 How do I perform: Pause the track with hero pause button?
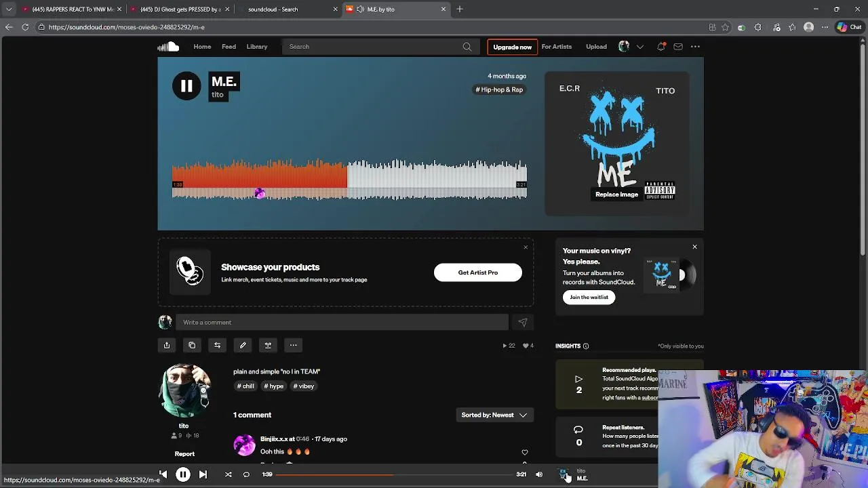coord(186,86)
